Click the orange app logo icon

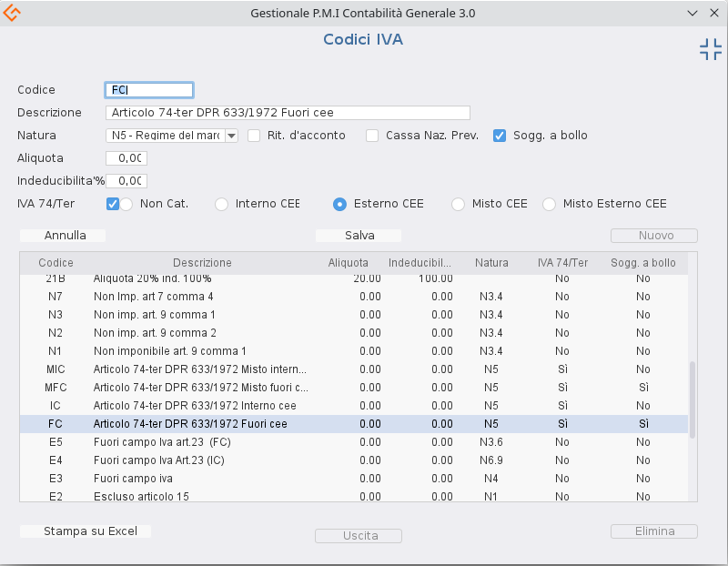[x=13, y=13]
